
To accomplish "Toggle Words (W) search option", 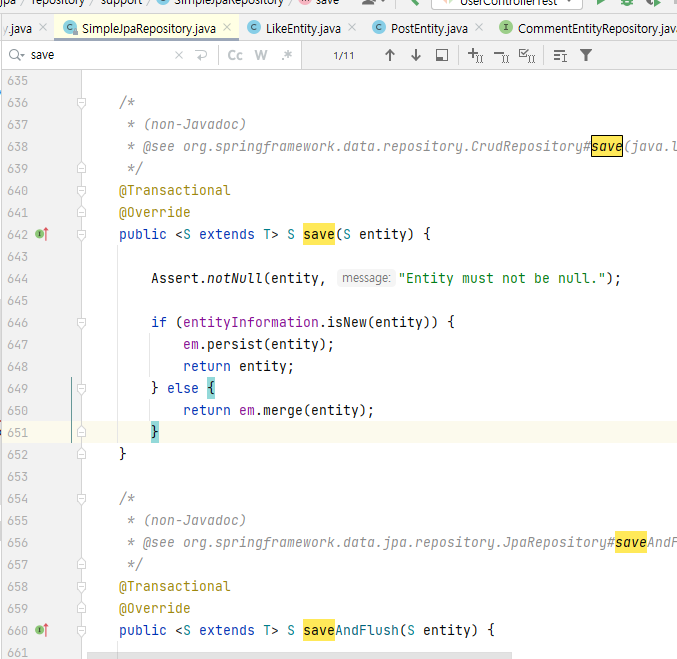I will (x=261, y=55).
